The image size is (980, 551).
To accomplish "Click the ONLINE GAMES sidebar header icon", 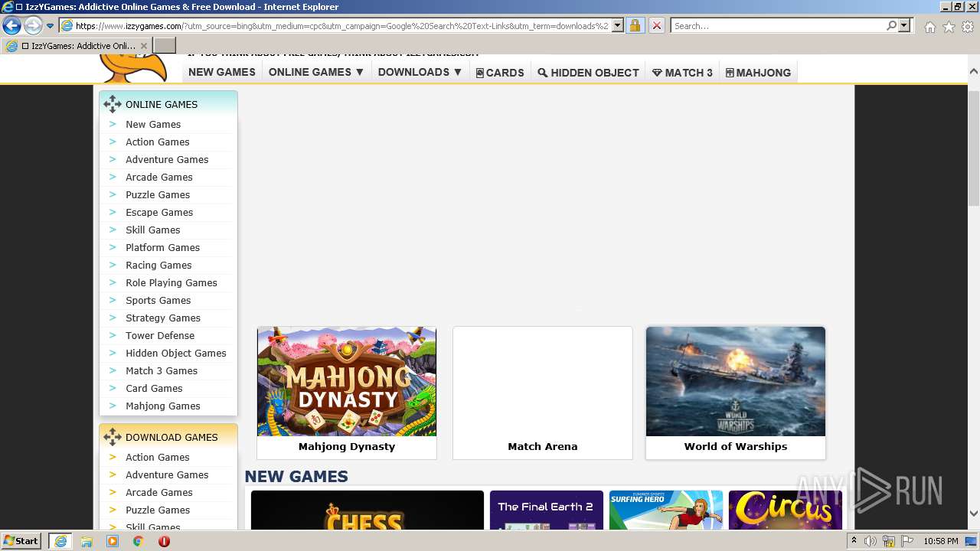I will tap(113, 104).
